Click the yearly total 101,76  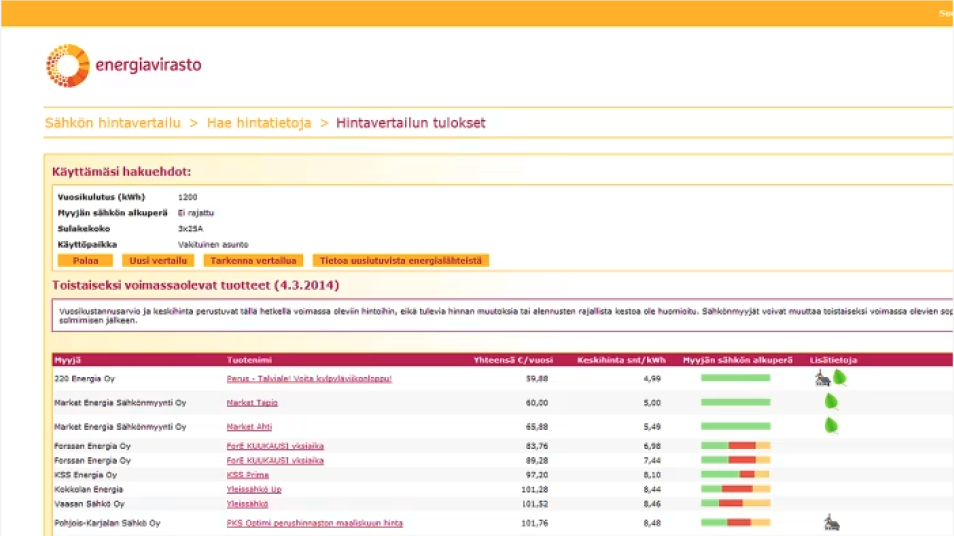[x=535, y=523]
